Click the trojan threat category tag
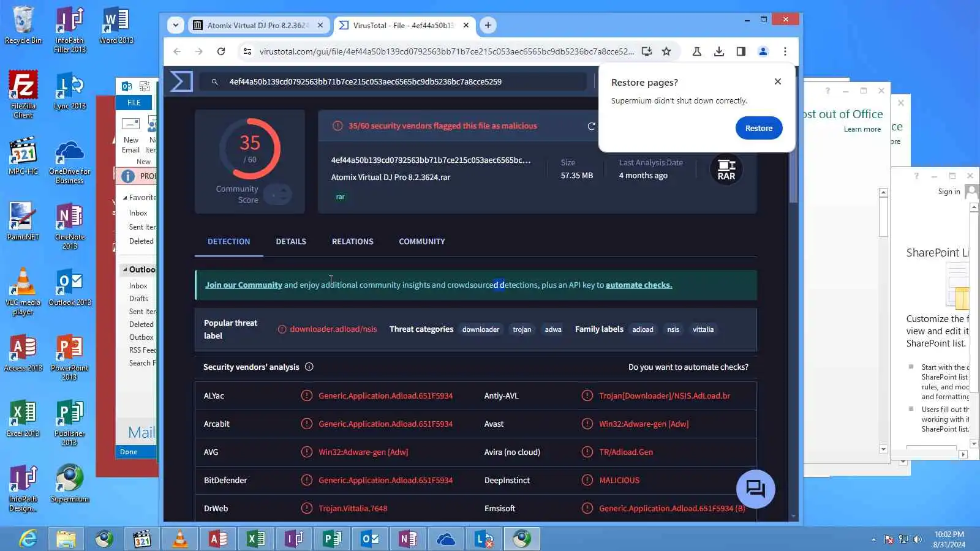 [x=522, y=329]
